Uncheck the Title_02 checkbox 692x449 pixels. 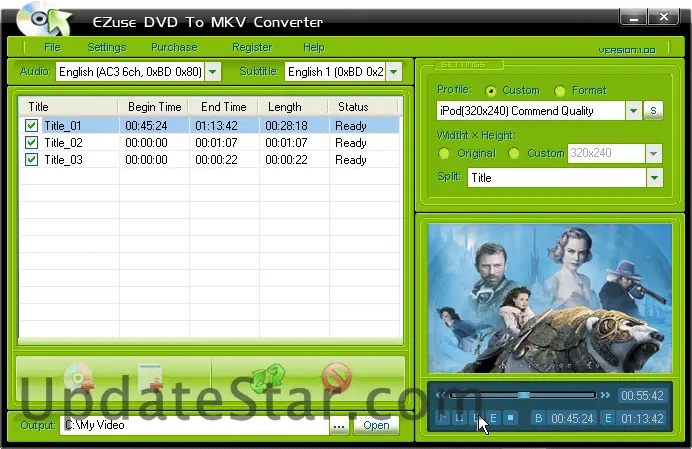(31, 143)
